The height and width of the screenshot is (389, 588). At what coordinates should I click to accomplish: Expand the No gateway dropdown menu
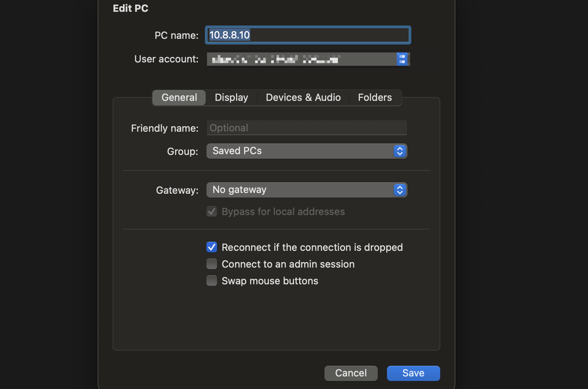301,190
